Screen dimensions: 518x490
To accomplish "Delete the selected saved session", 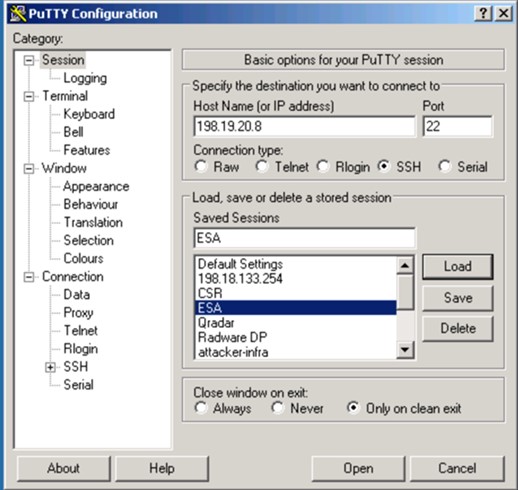I will click(458, 328).
